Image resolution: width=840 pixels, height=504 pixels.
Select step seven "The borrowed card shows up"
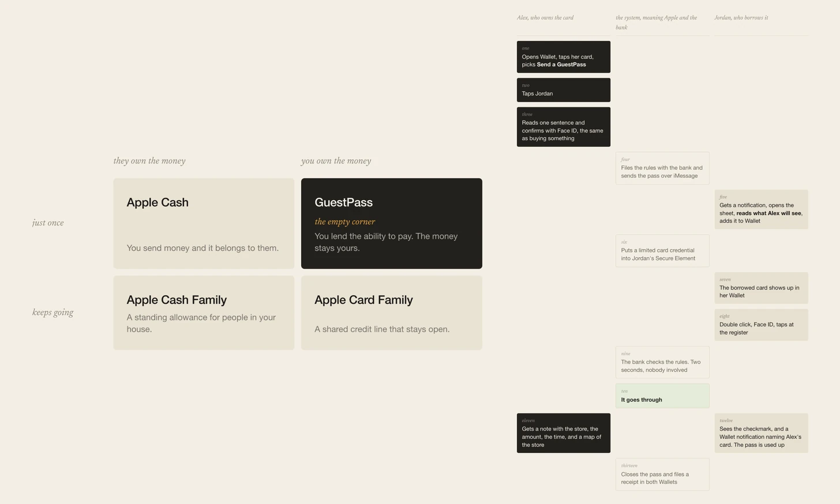[x=762, y=288]
